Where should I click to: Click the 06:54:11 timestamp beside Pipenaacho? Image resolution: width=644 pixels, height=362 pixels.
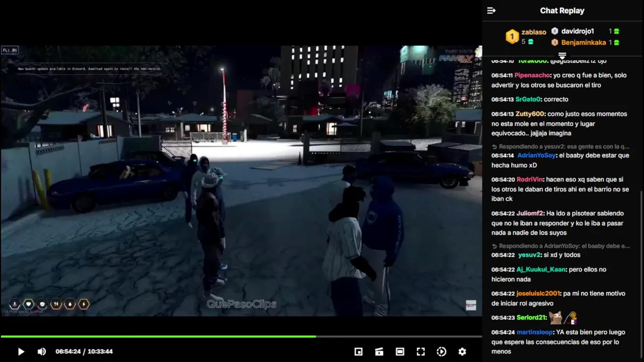[x=502, y=75]
